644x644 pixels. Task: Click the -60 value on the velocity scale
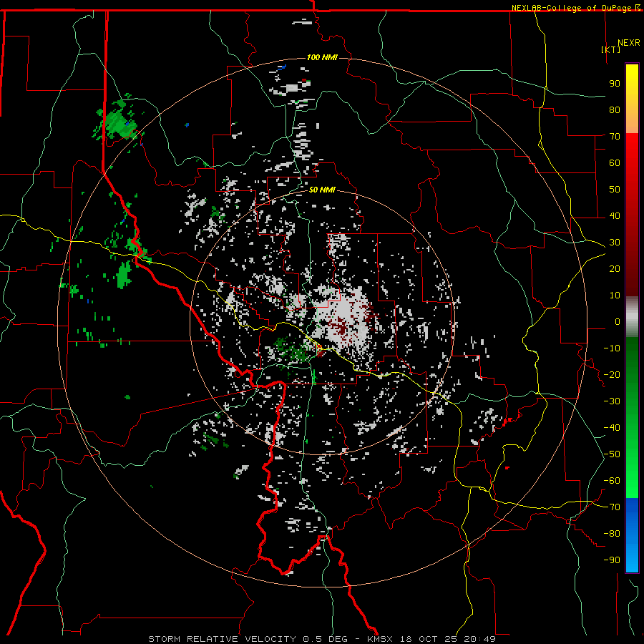coord(612,481)
